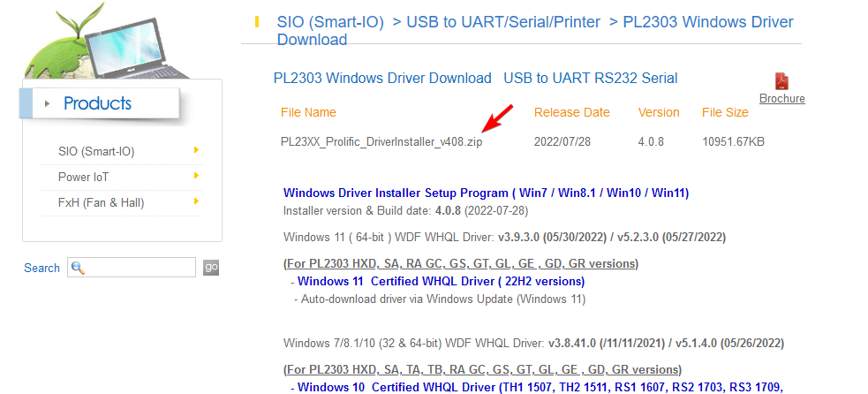Click the Products heading

tap(97, 104)
